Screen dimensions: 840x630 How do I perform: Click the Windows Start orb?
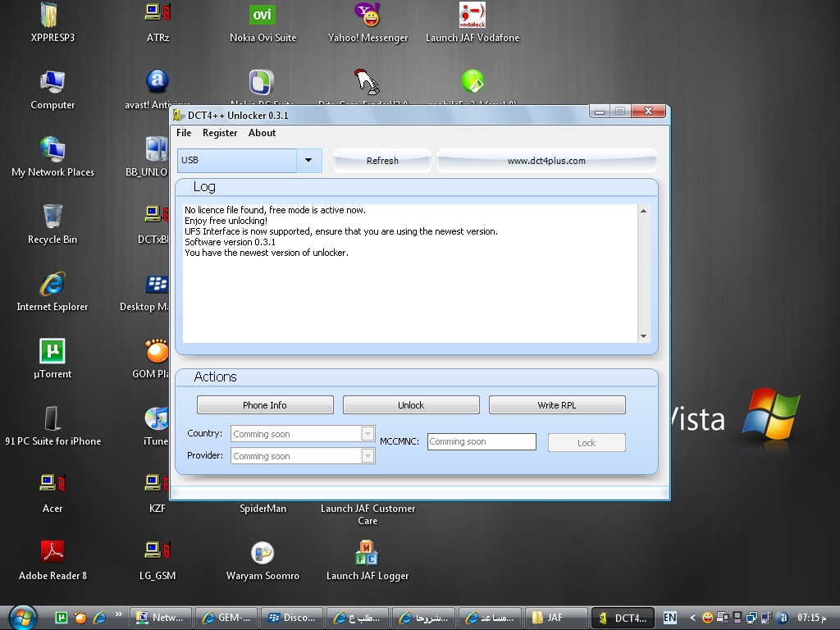pyautogui.click(x=22, y=617)
